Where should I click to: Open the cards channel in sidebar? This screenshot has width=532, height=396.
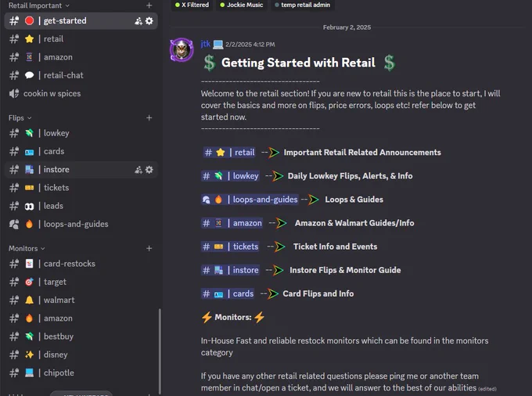(81, 151)
